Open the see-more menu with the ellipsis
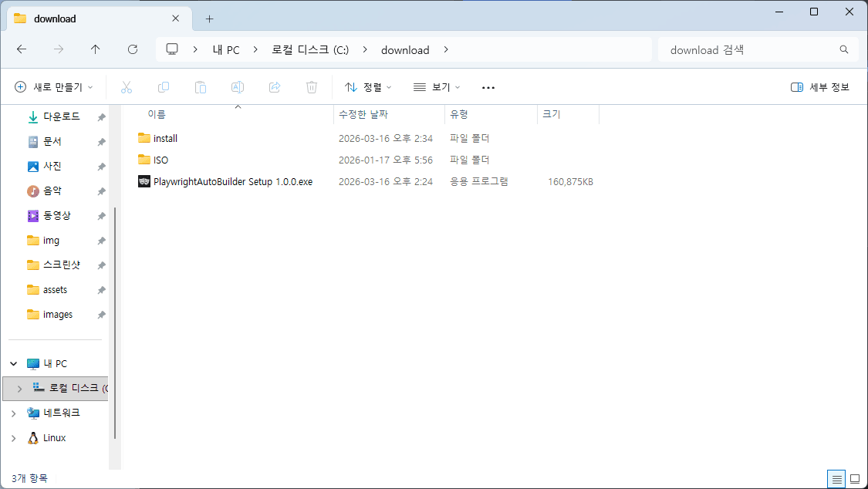 click(x=488, y=86)
